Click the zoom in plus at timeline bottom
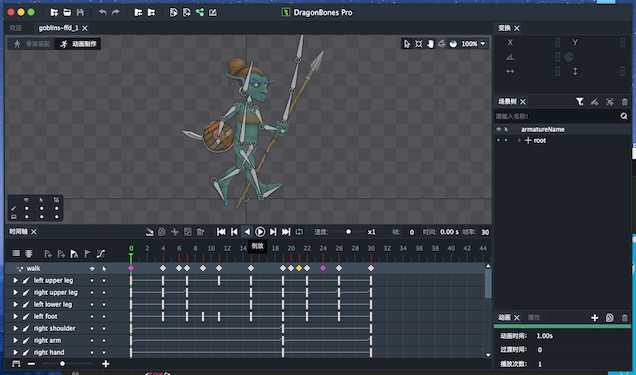This screenshot has height=375, width=636. 105,364
